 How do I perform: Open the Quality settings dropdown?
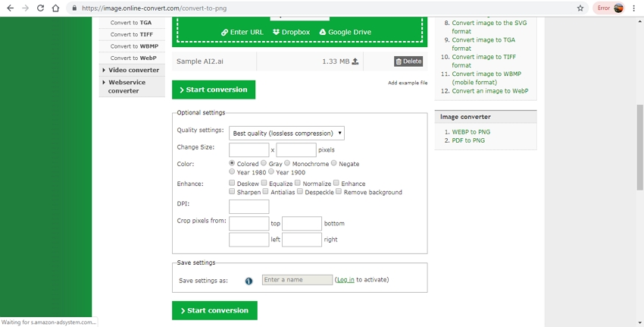pyautogui.click(x=286, y=133)
